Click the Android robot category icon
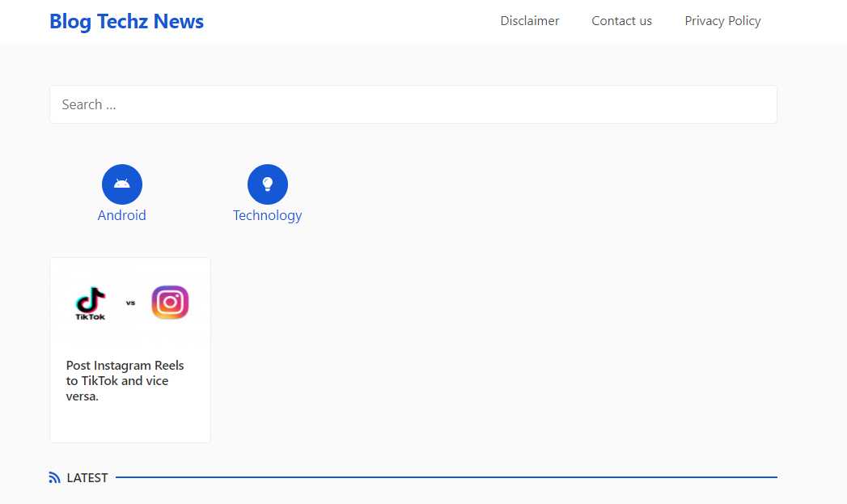847x504 pixels. point(122,184)
